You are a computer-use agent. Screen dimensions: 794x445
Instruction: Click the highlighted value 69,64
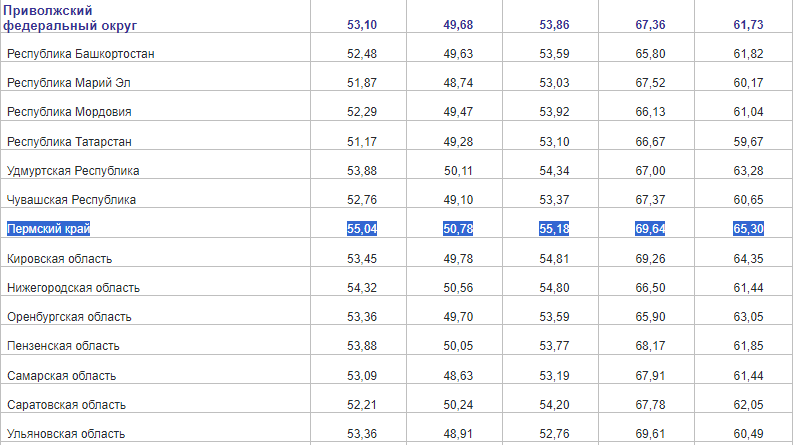651,229
